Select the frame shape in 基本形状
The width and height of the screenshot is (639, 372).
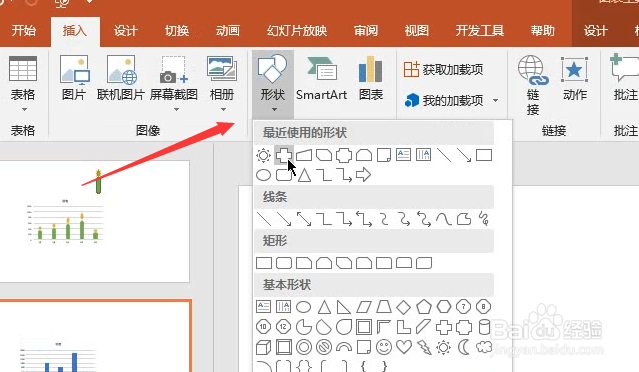tap(364, 327)
